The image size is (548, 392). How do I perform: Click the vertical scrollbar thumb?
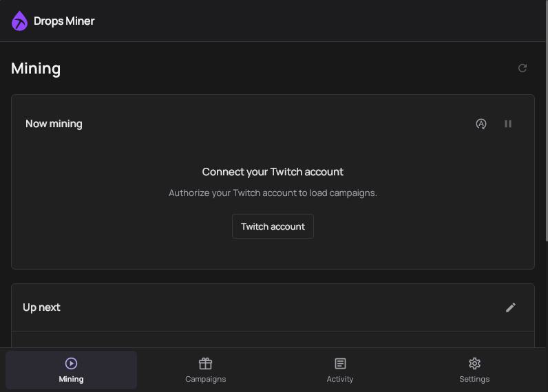[x=546, y=120]
